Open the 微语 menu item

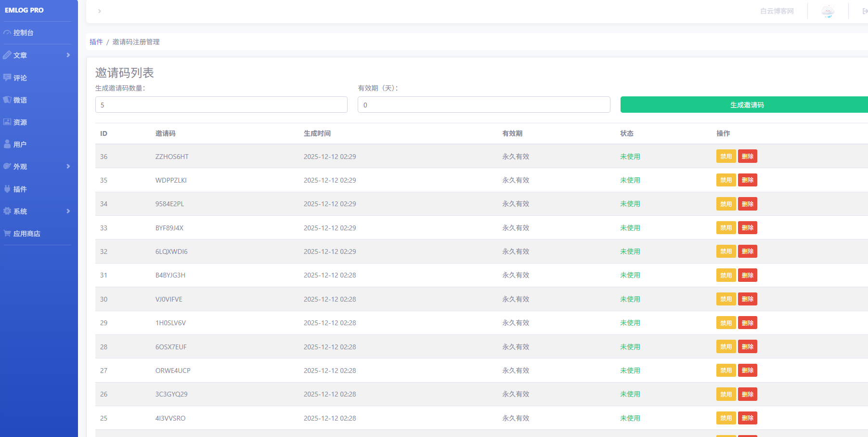point(20,100)
